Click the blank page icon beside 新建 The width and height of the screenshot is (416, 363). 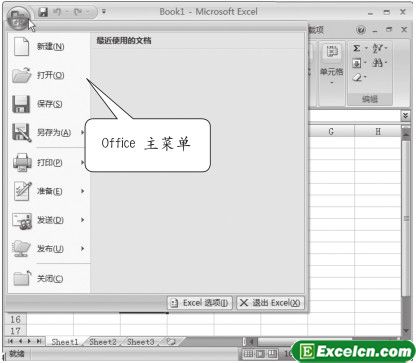21,46
